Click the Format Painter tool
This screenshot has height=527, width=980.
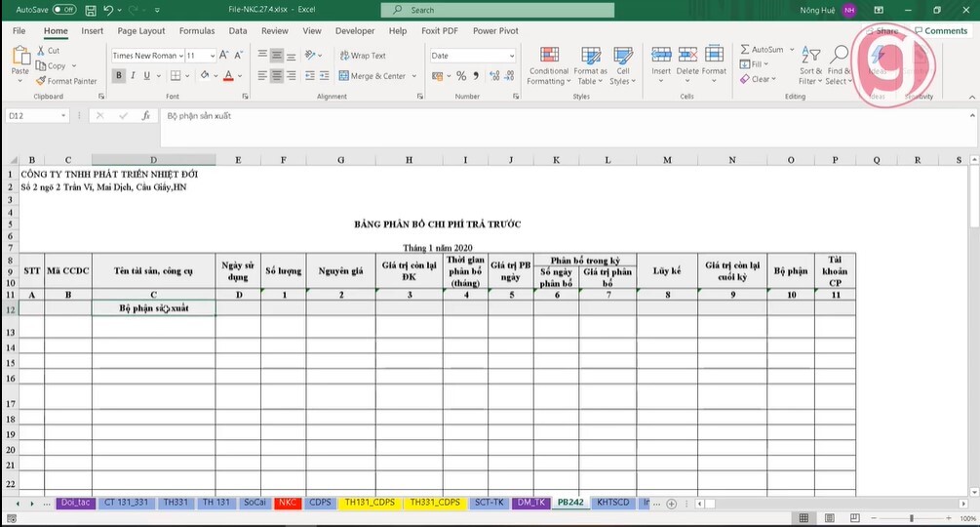(x=66, y=81)
